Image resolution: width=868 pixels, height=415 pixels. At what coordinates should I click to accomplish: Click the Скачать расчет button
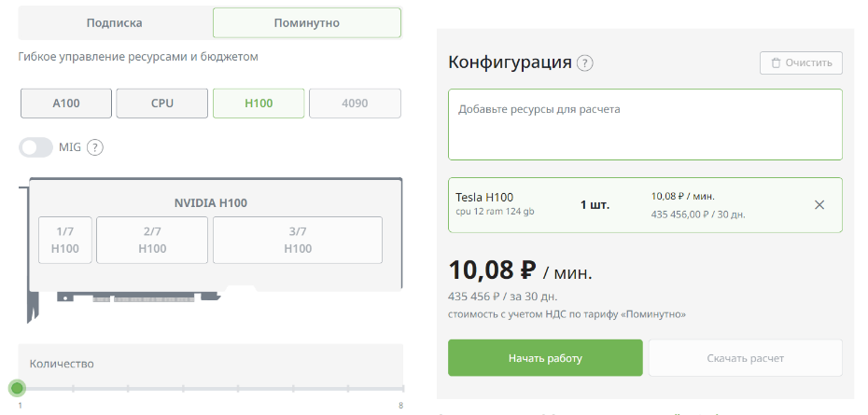point(745,358)
